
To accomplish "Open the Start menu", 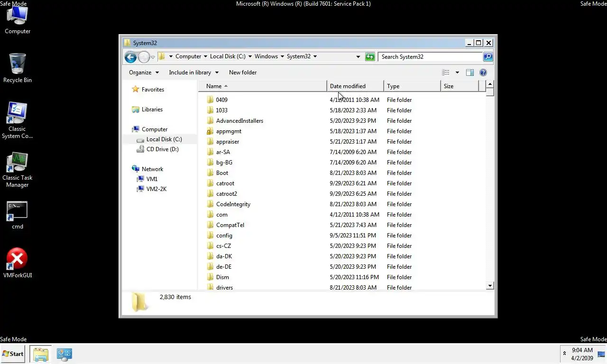I will 13,354.
